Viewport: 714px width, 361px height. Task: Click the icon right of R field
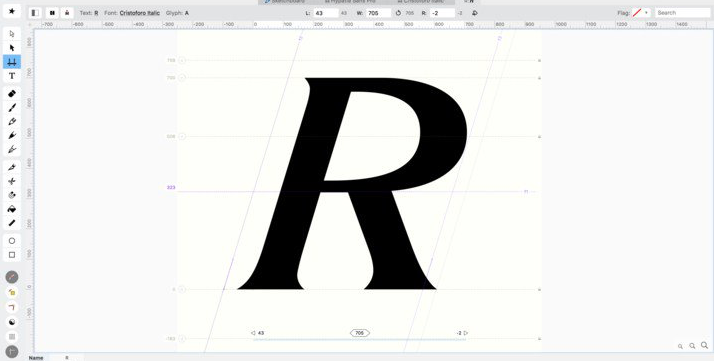[474, 13]
